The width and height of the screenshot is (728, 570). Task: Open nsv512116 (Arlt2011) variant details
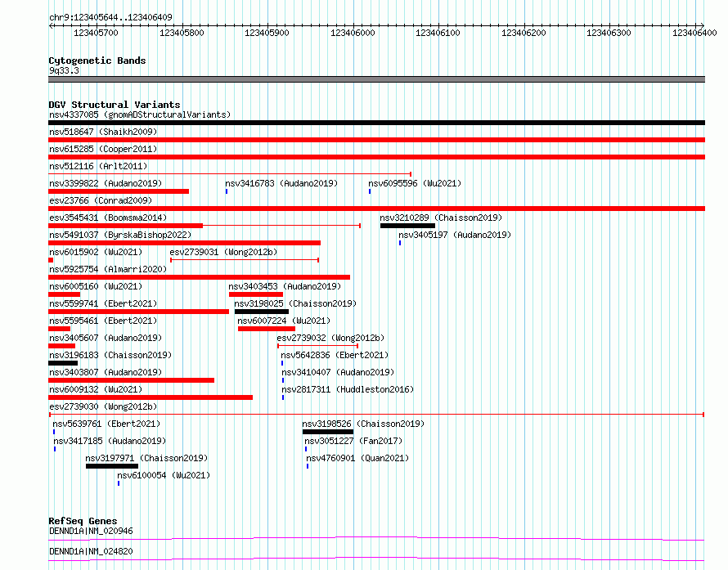(x=98, y=166)
